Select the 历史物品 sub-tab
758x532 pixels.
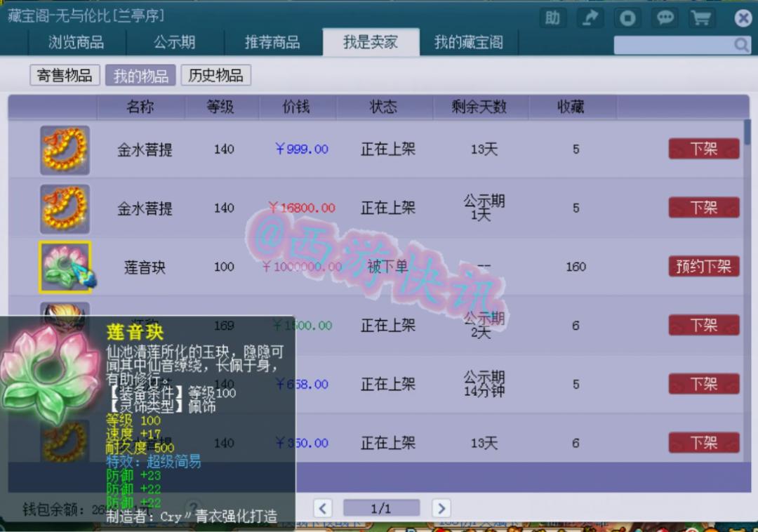coord(218,75)
